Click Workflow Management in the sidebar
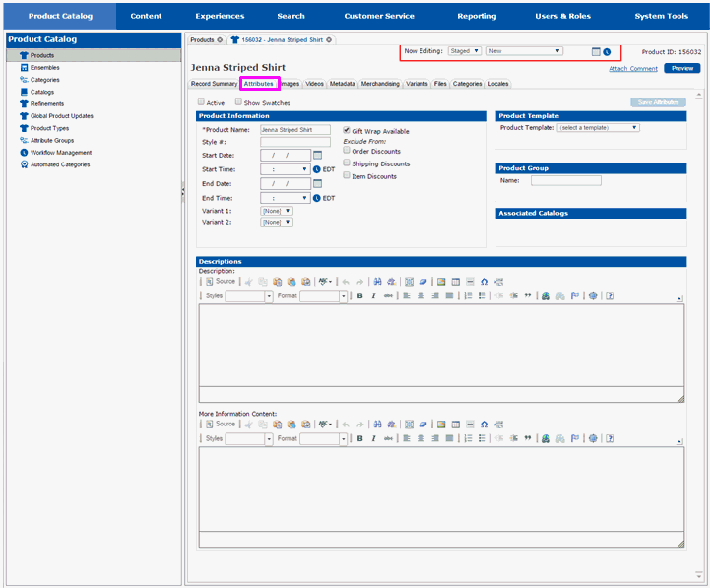 coord(60,153)
